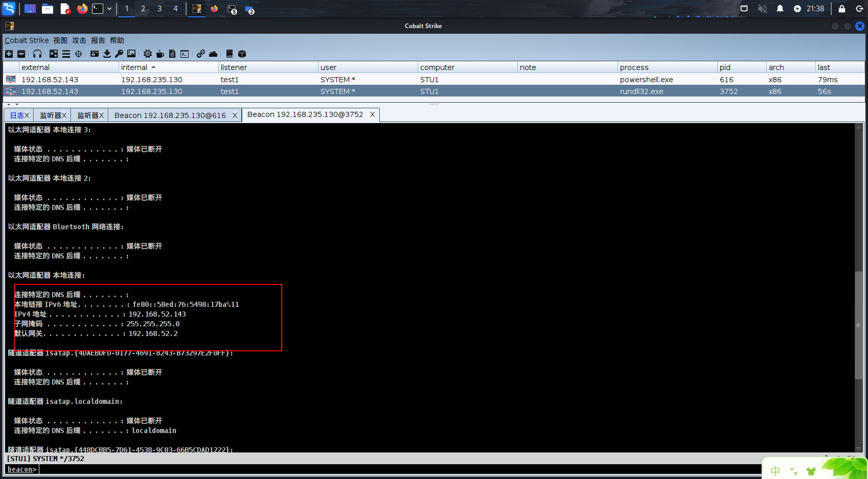Screen dimensions: 868x479
Task: Click the connect to team server plus icon
Action: (9, 54)
